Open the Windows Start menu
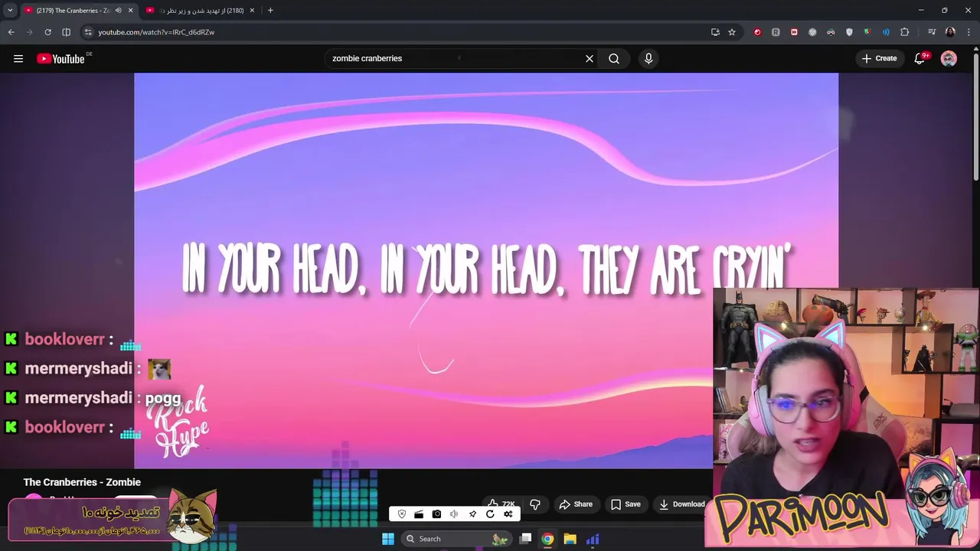Image resolution: width=980 pixels, height=551 pixels. pos(388,539)
